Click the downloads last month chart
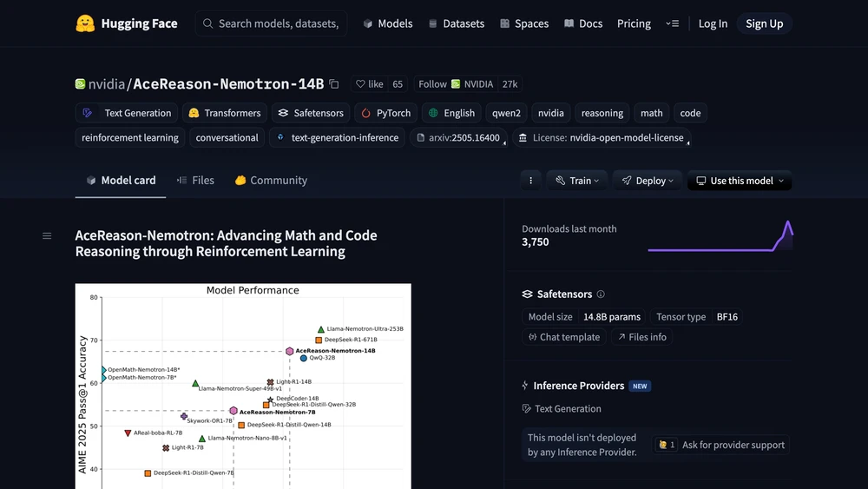Image resolution: width=868 pixels, height=489 pixels. [720, 236]
